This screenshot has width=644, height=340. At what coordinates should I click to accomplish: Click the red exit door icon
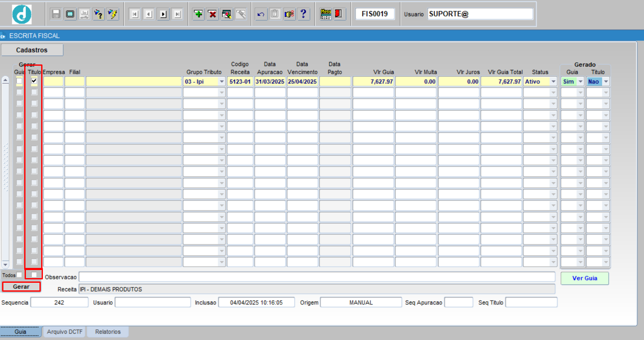click(x=338, y=14)
